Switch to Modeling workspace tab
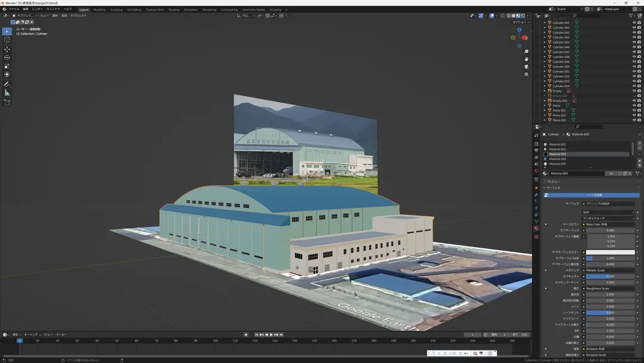The width and height of the screenshot is (644, 363). click(100, 10)
